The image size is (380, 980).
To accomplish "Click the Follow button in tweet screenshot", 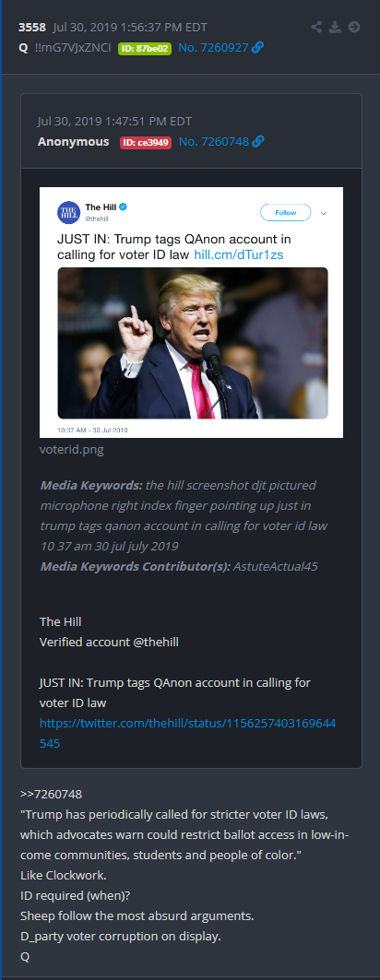I will tap(286, 212).
